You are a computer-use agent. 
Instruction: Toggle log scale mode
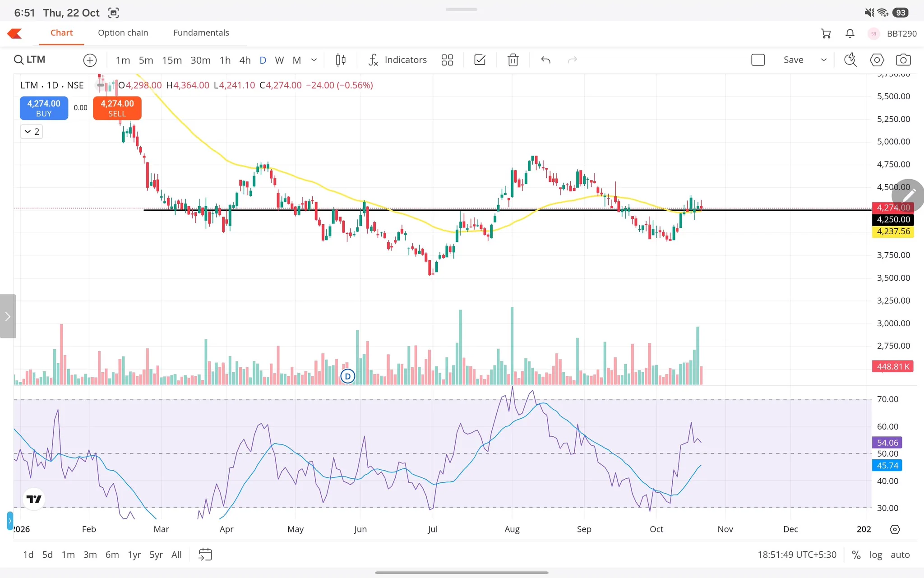(876, 555)
